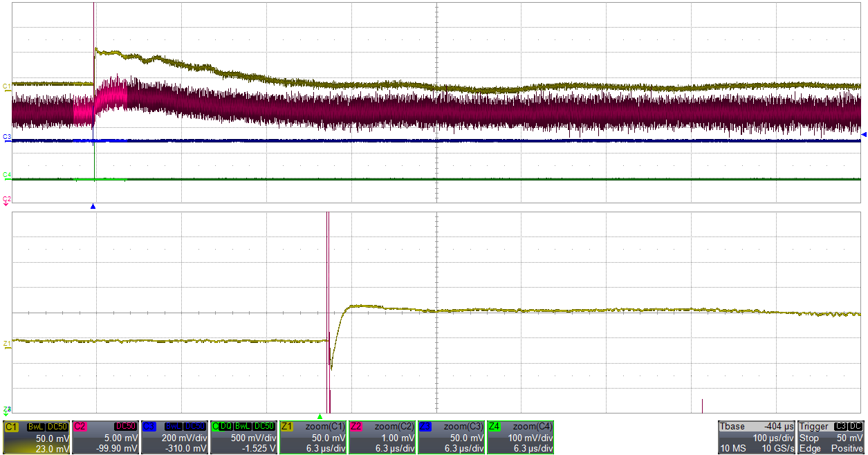The image size is (868, 455).
Task: Select the Z4 zoom(C4) descriptor box
Action: tap(521, 437)
